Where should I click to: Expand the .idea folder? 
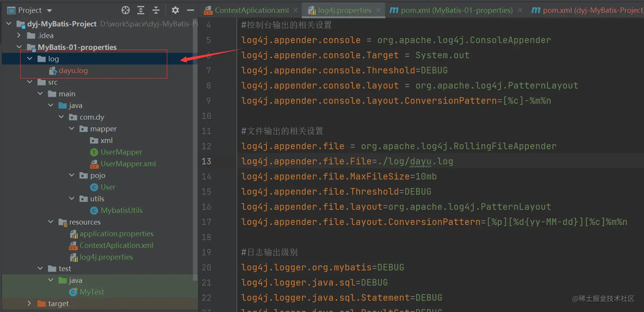point(19,35)
